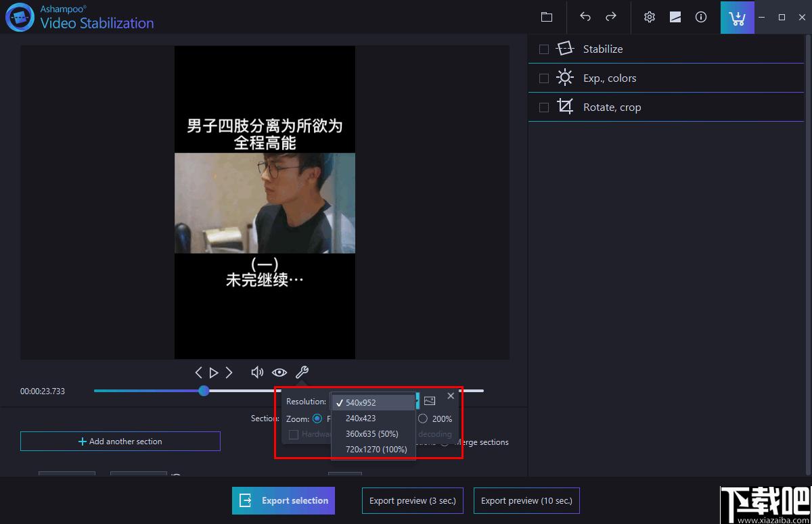Choose 360x635 (50%) resolution

point(373,433)
